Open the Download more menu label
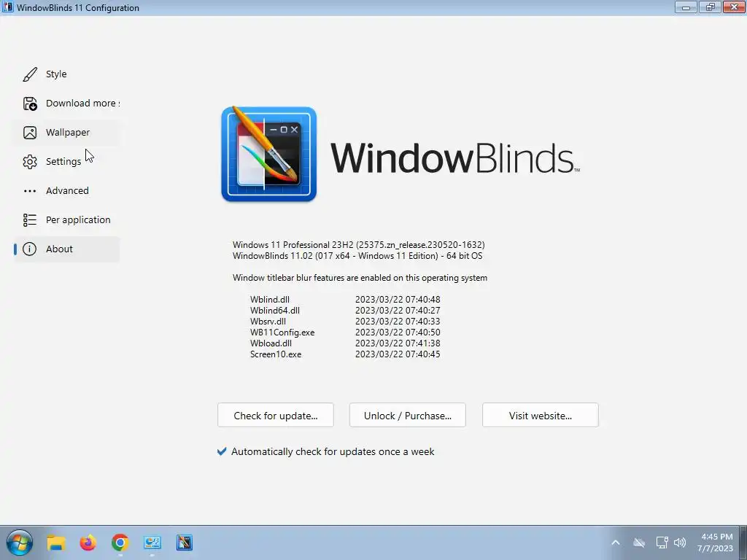 point(82,104)
